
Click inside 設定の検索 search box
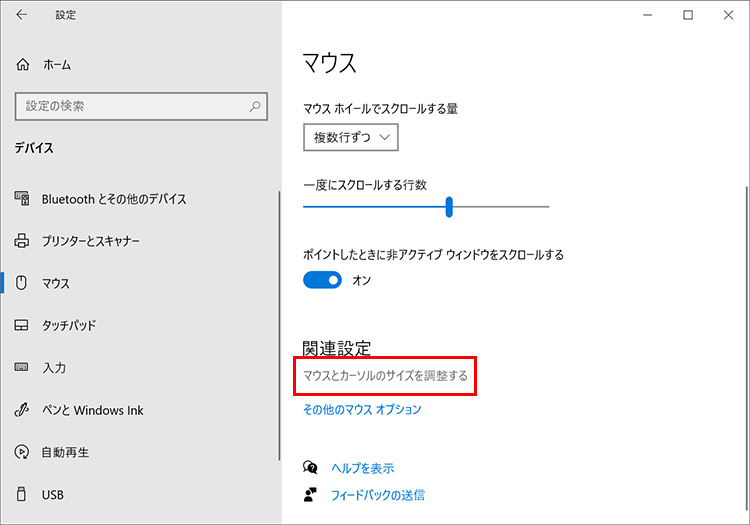pos(141,106)
